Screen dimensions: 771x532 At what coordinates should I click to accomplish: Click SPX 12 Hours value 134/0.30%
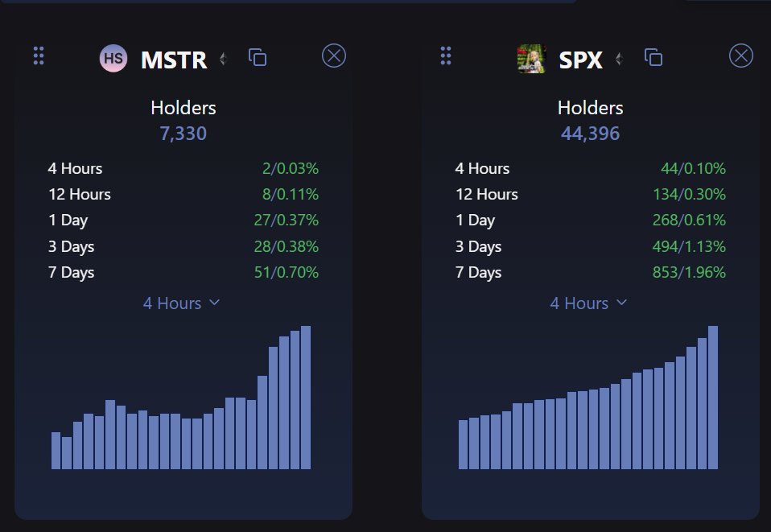point(690,194)
